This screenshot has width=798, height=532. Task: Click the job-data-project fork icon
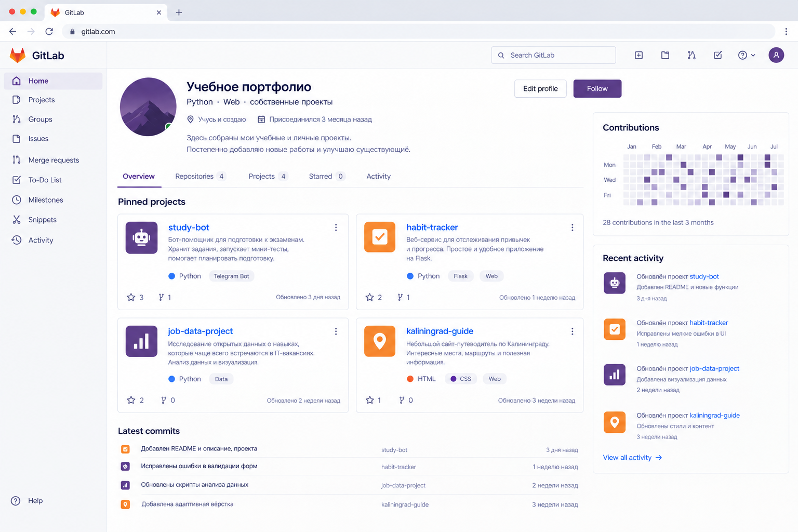coord(164,400)
